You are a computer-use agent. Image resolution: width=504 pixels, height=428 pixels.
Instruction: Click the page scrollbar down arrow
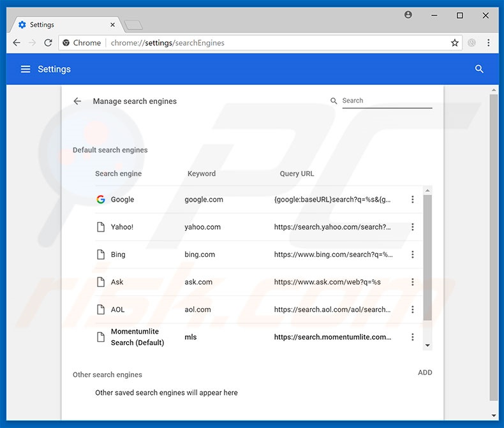[494, 415]
